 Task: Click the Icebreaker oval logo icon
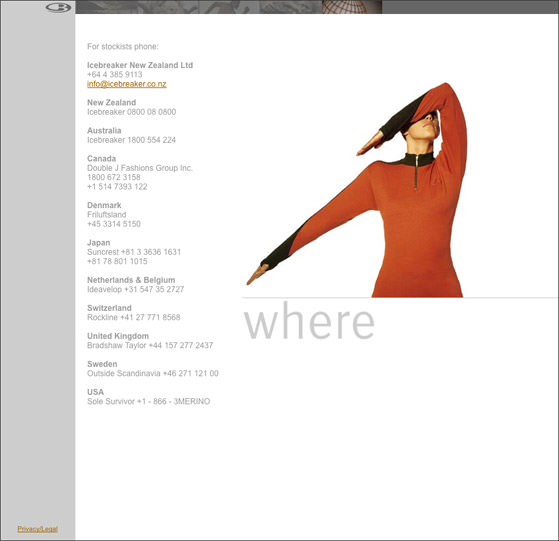(x=58, y=7)
